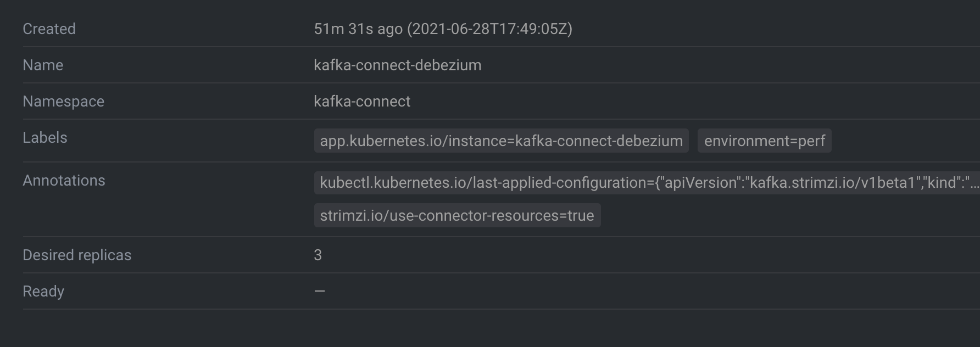Click the Desired replicas value 3

318,255
